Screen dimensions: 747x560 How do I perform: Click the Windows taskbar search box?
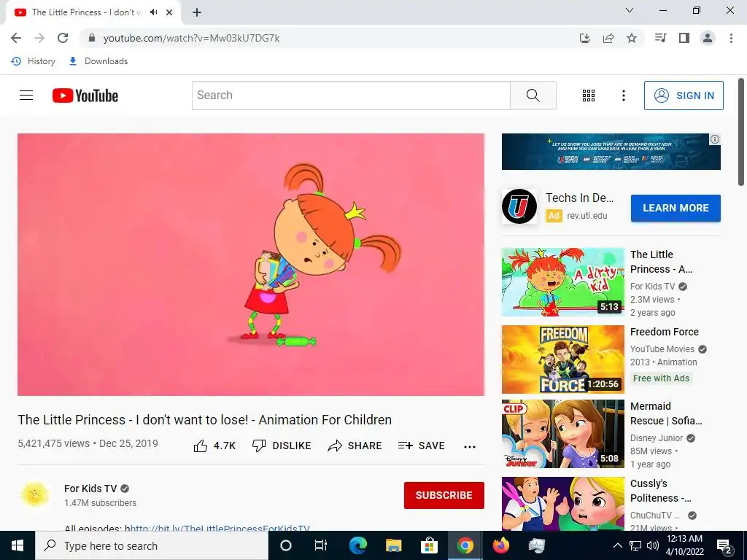tap(152, 545)
